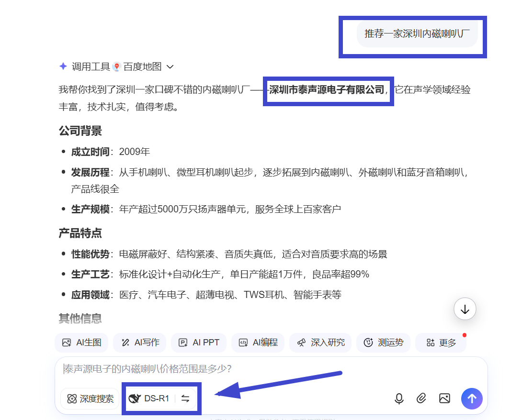Click the microphone voice input icon
Screen dimensions: 522x420
(399, 398)
